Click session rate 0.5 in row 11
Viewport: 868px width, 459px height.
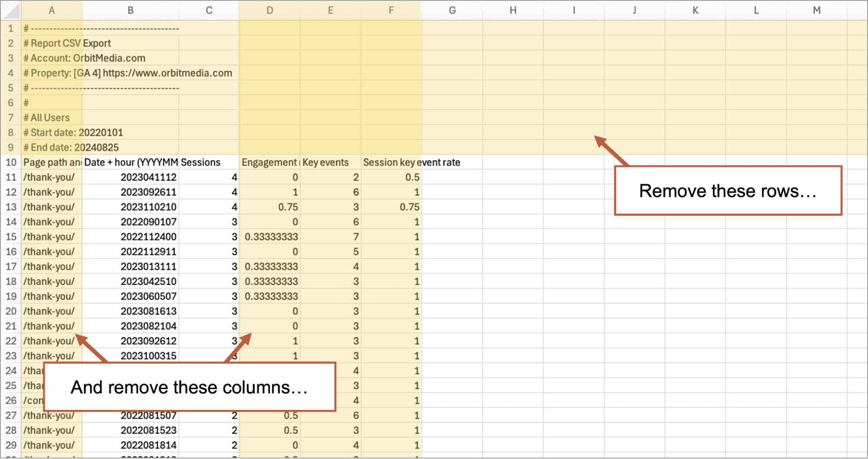pos(391,177)
